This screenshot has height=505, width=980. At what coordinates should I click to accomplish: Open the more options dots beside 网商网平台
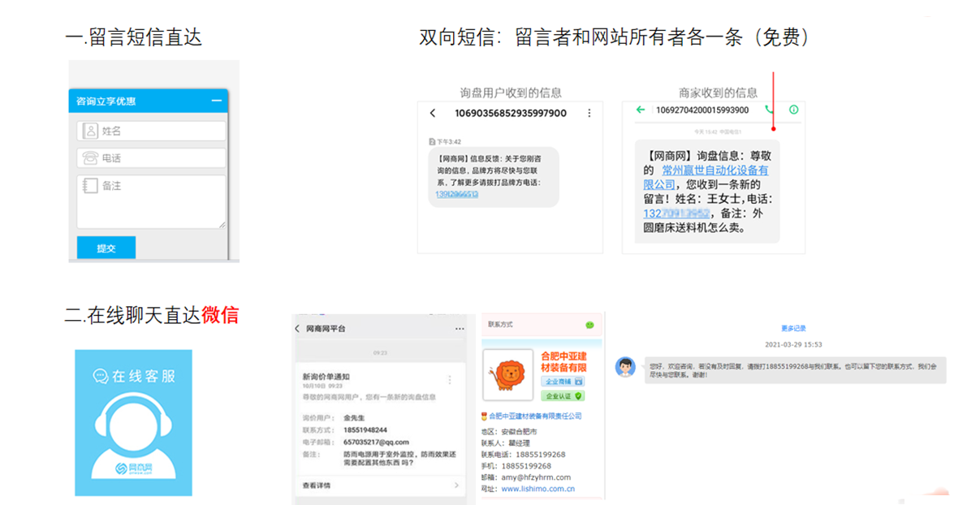coord(460,328)
